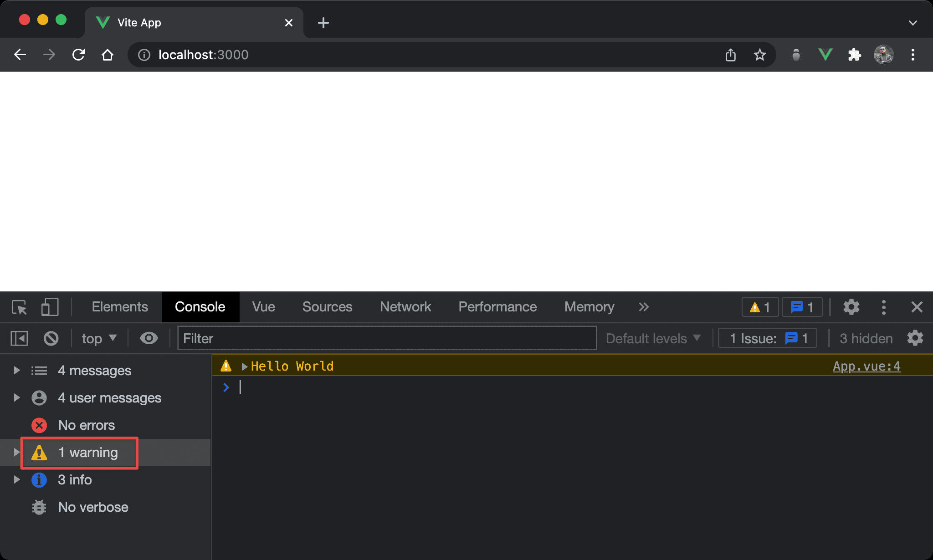Image resolution: width=933 pixels, height=560 pixels.
Task: Expand the 4 messages group
Action: click(17, 370)
